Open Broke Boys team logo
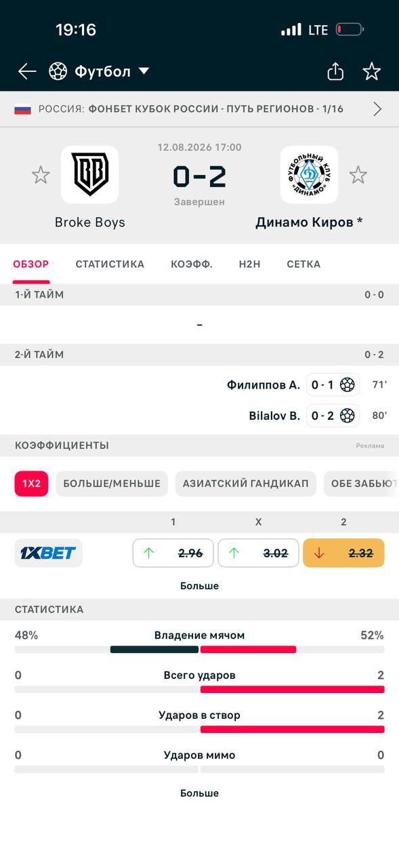The width and height of the screenshot is (399, 868). (89, 175)
